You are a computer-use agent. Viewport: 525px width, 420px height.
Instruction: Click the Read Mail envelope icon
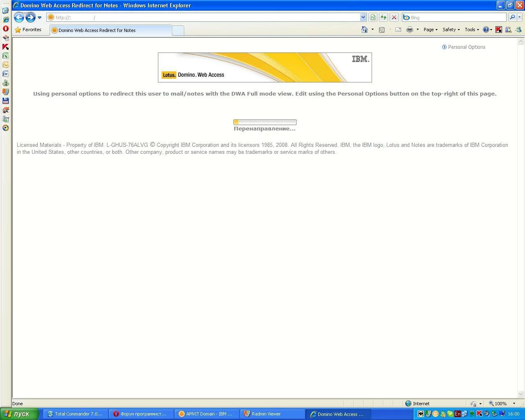coord(398,30)
